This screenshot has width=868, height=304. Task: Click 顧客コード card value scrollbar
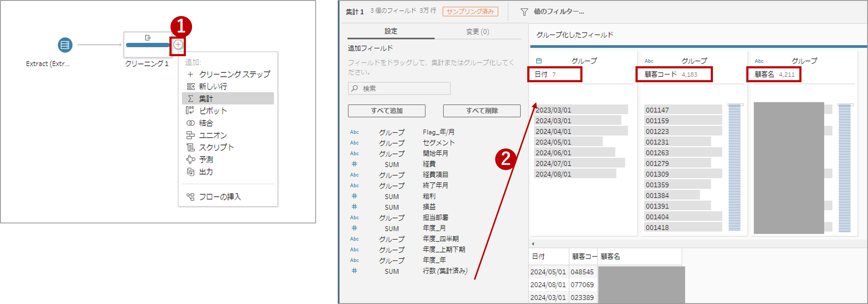click(735, 167)
